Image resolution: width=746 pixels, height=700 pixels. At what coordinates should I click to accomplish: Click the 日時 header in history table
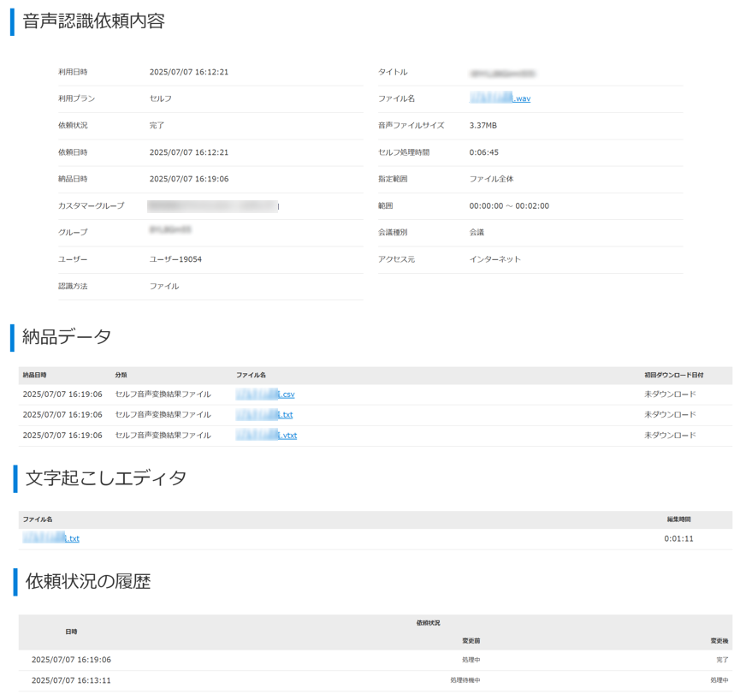click(71, 632)
